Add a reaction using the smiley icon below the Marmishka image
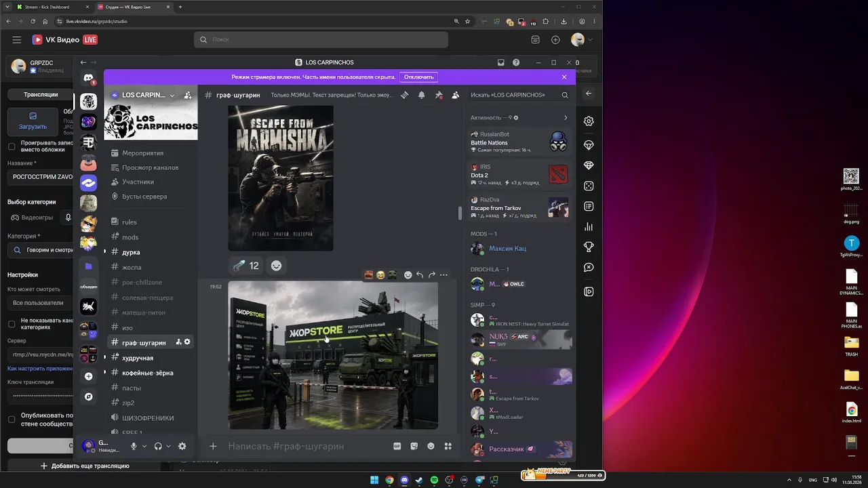Screen dimensions: 868x488 (276, 266)
